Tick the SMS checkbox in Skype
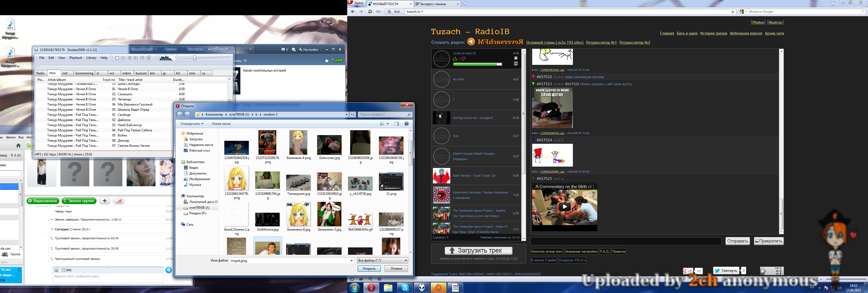The height and width of the screenshot is (293, 868). 63,270
